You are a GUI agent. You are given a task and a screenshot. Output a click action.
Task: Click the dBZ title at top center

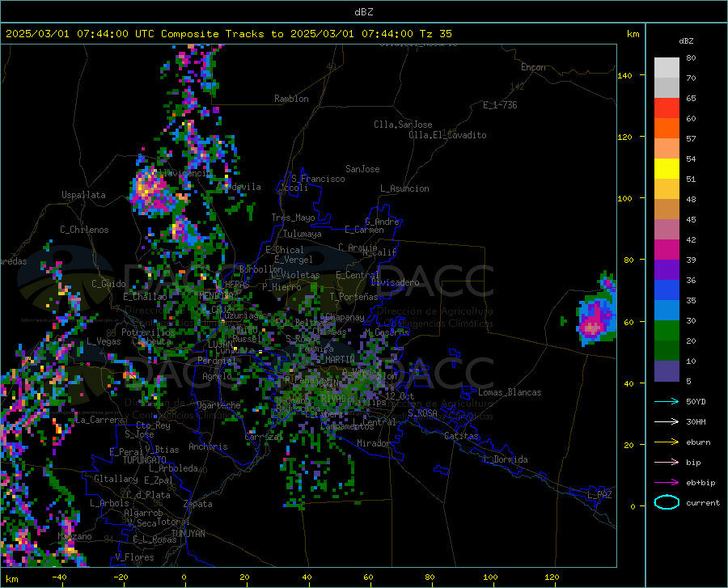pyautogui.click(x=363, y=12)
